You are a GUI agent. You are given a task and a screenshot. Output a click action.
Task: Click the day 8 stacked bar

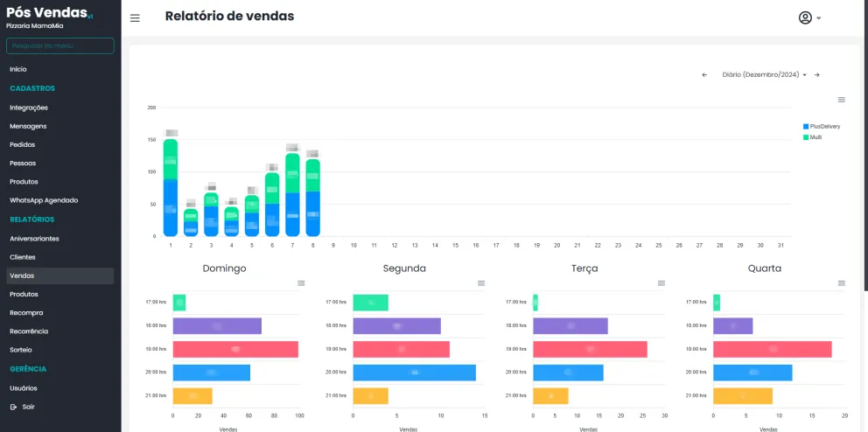312,198
